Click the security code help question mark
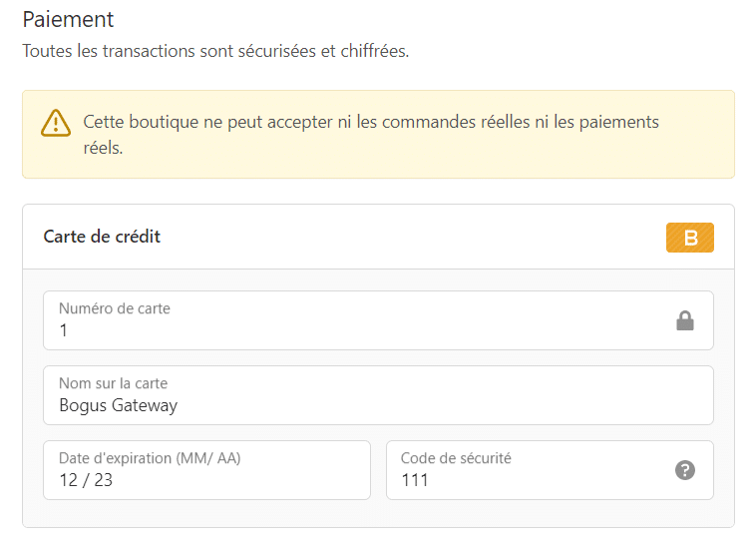This screenshot has height=542, width=756. (x=684, y=470)
